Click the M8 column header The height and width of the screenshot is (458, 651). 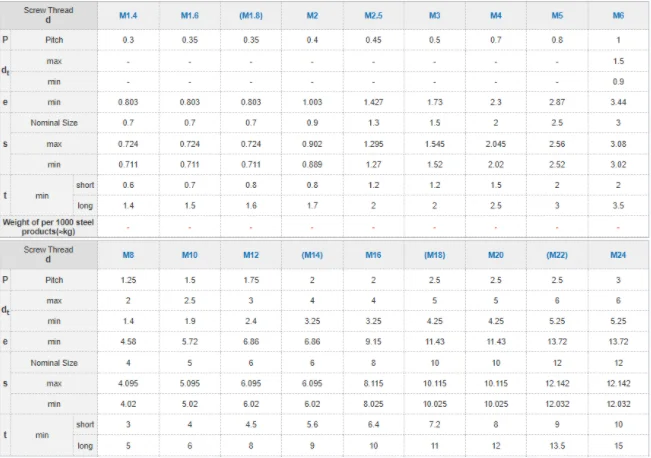point(129,256)
